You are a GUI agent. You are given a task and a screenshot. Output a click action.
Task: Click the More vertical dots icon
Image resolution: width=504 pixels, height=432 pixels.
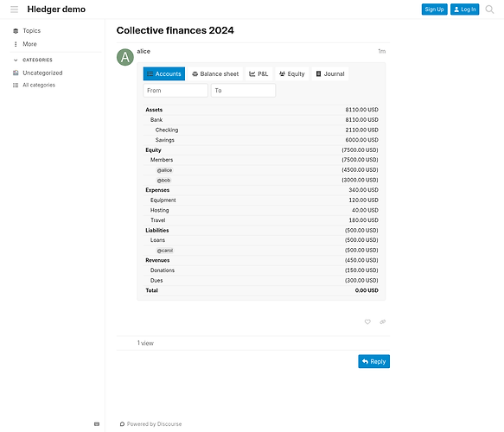tap(16, 44)
